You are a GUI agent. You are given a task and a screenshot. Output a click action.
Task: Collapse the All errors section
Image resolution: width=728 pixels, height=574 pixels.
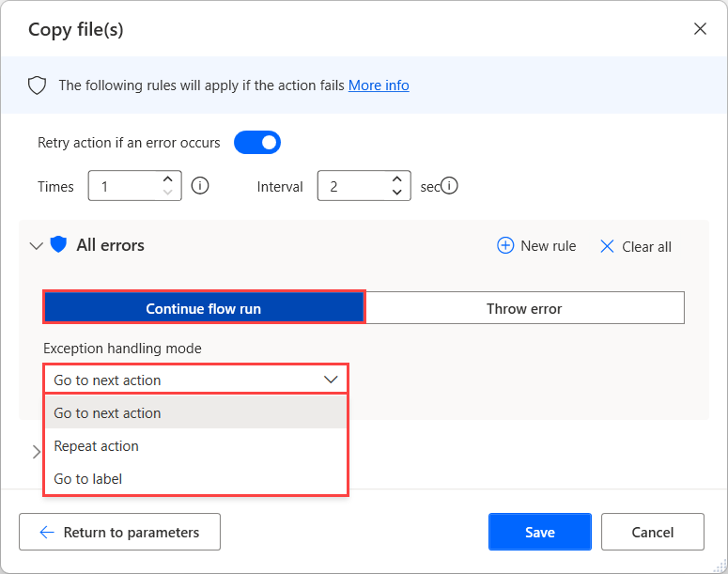(37, 246)
